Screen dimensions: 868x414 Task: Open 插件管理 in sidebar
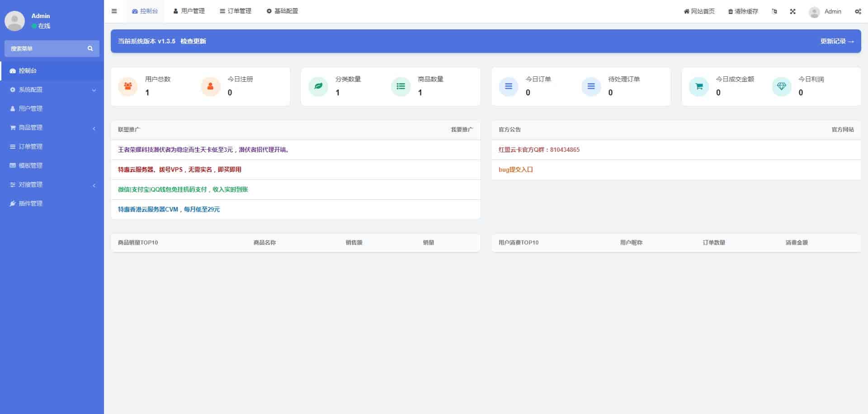[30, 204]
